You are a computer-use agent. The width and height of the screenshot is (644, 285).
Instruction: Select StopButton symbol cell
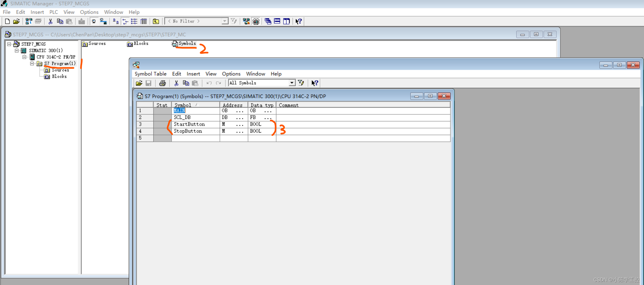point(196,131)
